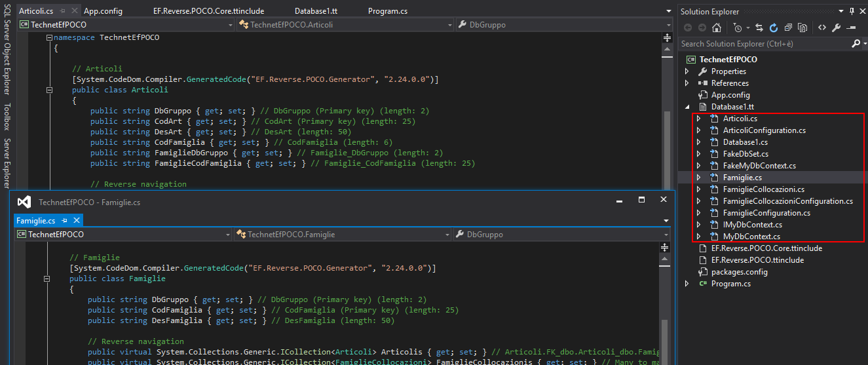Screen dimensions: 868x365
Task: Click the Show All Files icon
Action: click(x=802, y=28)
